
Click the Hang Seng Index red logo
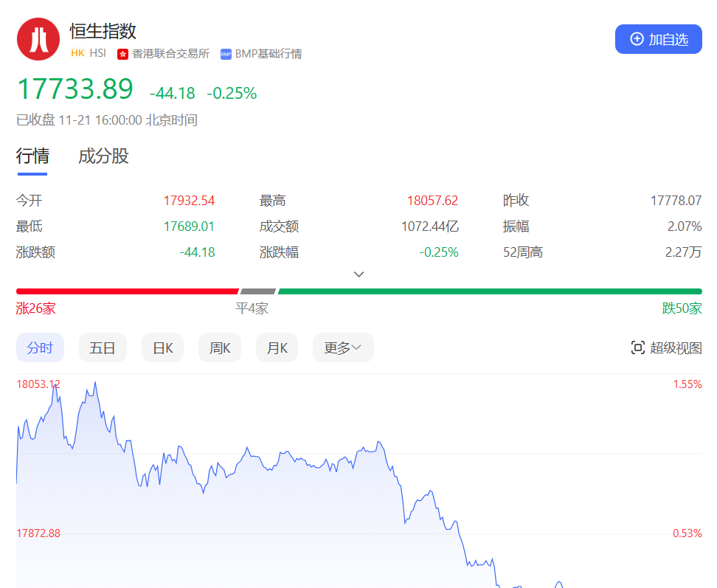38,39
